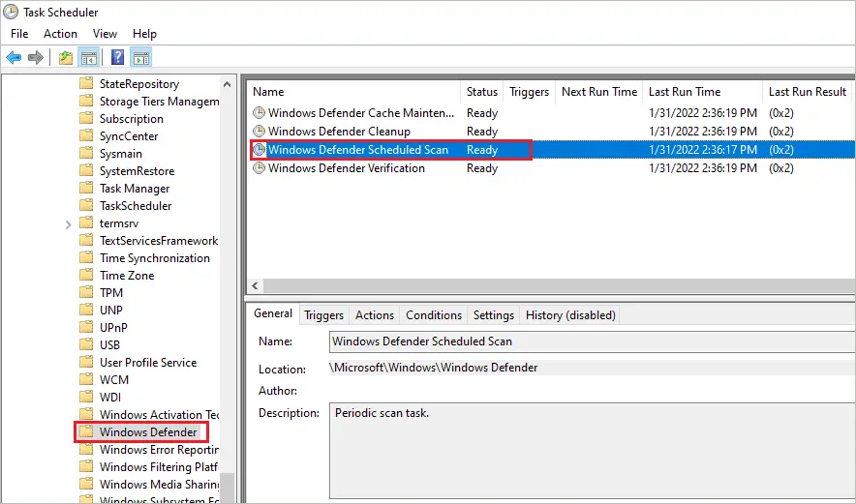Click the UPnP folder icon
Screen dimensions: 856x504
pyautogui.click(x=86, y=327)
